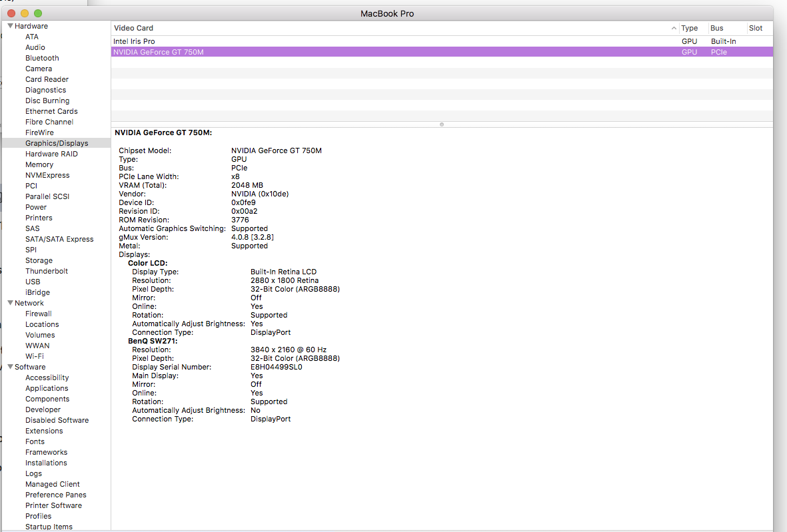The height and width of the screenshot is (532, 787).
Task: Open Logs in the sidebar
Action: click(x=33, y=473)
